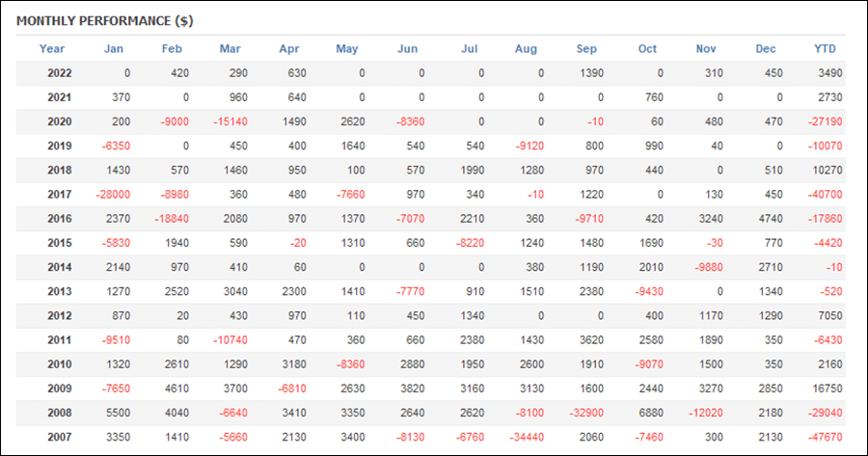Click the Monthly Performance ($) heading

point(104,21)
